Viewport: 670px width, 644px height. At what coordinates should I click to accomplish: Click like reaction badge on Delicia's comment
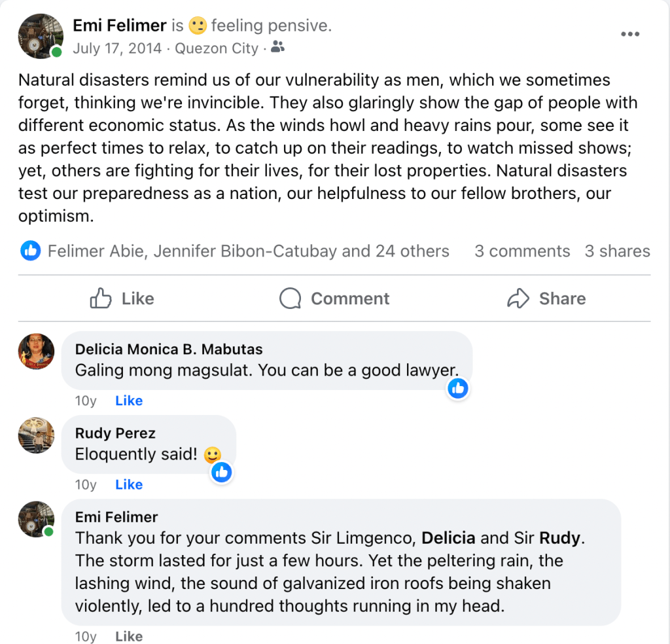tap(458, 389)
